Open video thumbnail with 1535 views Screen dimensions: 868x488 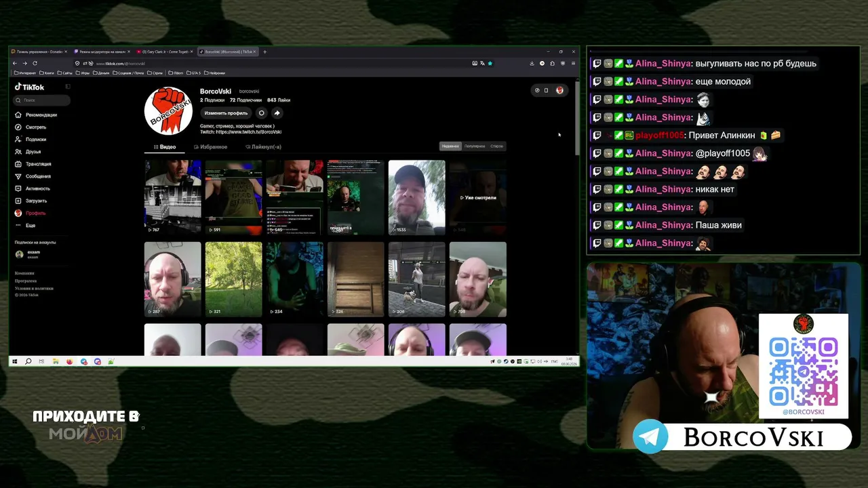tap(417, 197)
